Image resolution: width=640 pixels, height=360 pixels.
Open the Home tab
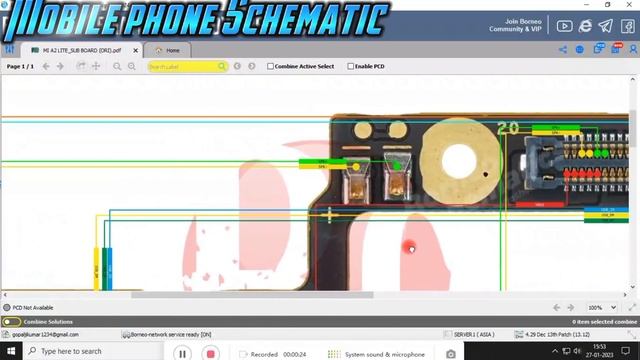(168, 50)
